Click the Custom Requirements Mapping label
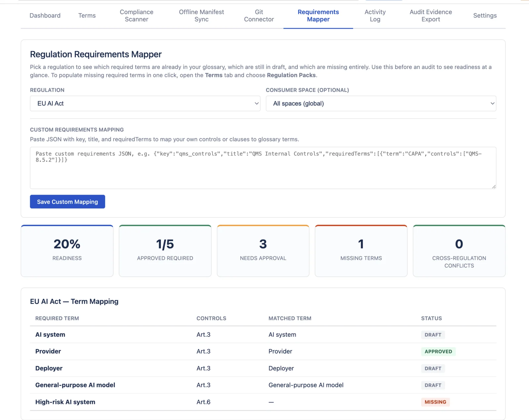 (x=77, y=130)
